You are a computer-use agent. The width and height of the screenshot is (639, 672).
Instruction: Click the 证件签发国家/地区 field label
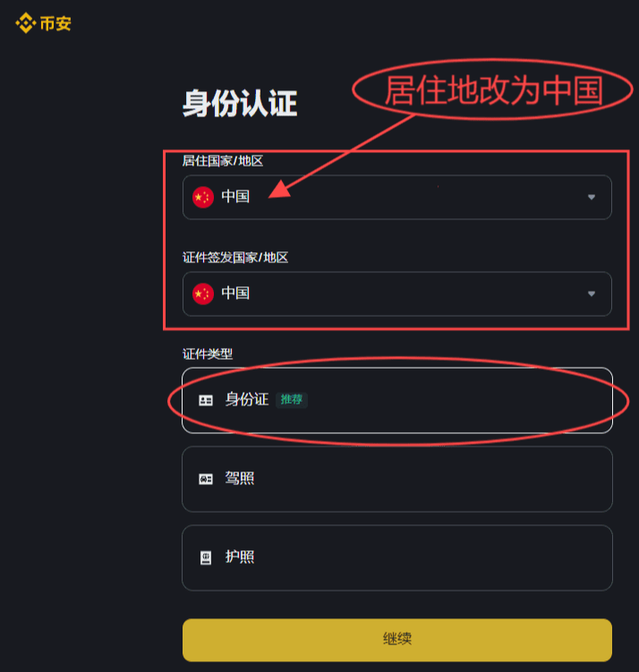point(235,258)
